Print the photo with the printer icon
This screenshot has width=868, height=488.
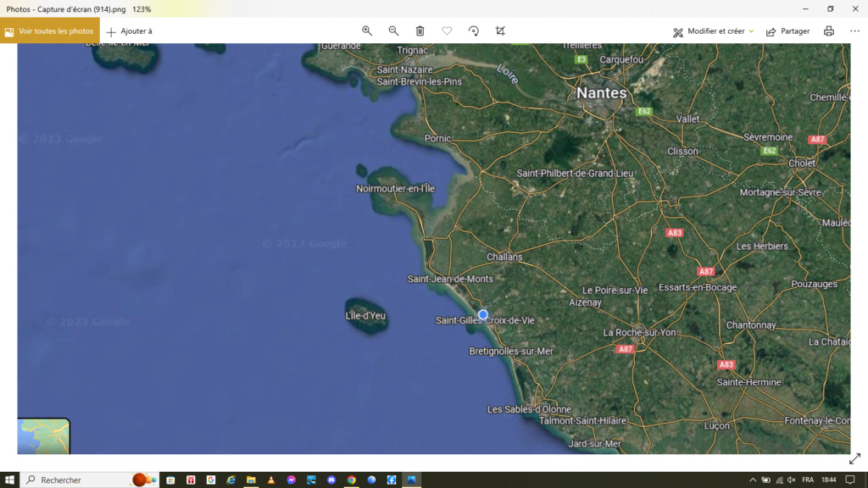(829, 31)
